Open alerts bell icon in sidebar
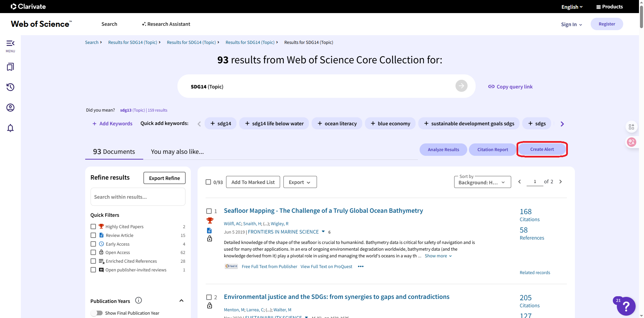Image resolution: width=644 pixels, height=318 pixels. (x=10, y=128)
